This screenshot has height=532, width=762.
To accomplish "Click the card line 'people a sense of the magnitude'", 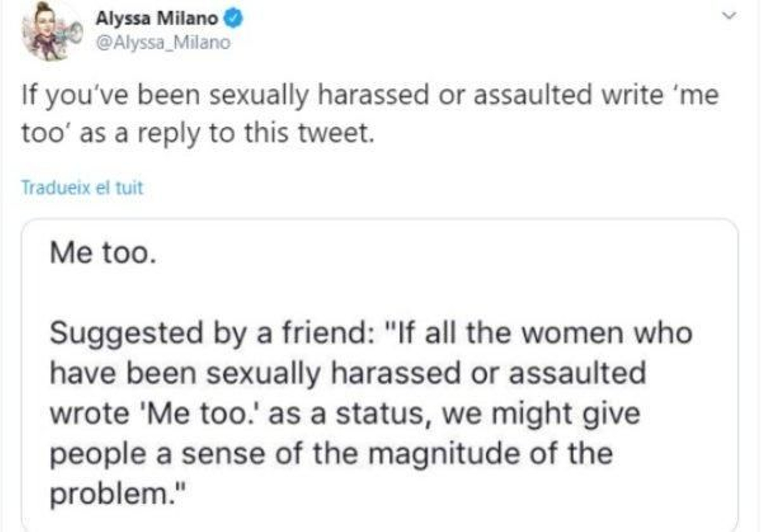I will (331, 453).
